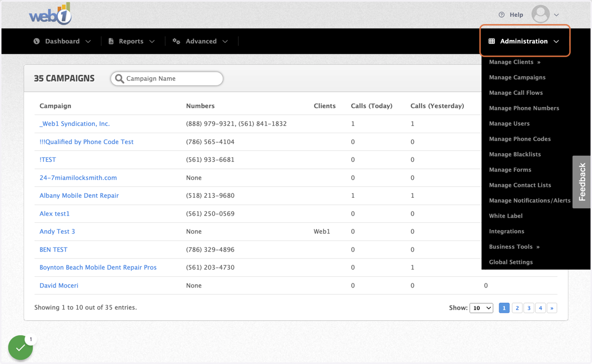Select White Label menu item
The height and width of the screenshot is (364, 592).
tap(506, 216)
